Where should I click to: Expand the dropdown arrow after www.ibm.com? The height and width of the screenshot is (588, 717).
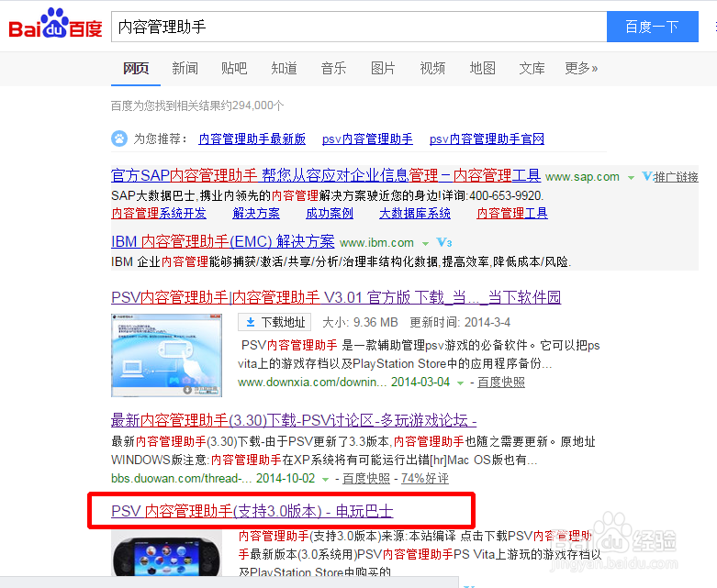[425, 243]
